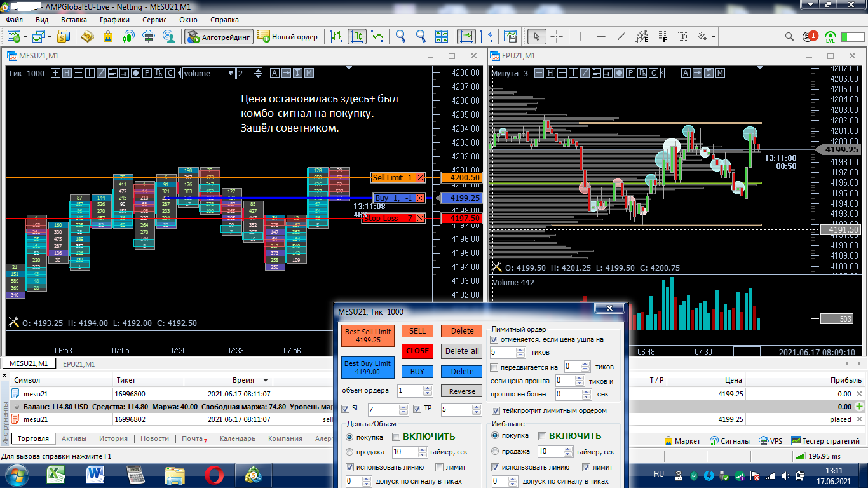Toggle the SL checkbox
The image size is (868, 488).
point(346,409)
